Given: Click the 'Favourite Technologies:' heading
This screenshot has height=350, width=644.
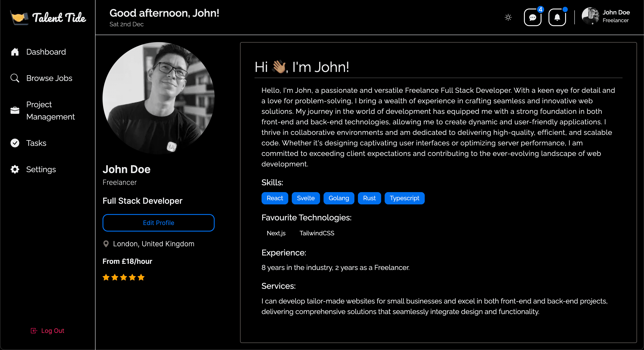Looking at the screenshot, I should coord(306,218).
